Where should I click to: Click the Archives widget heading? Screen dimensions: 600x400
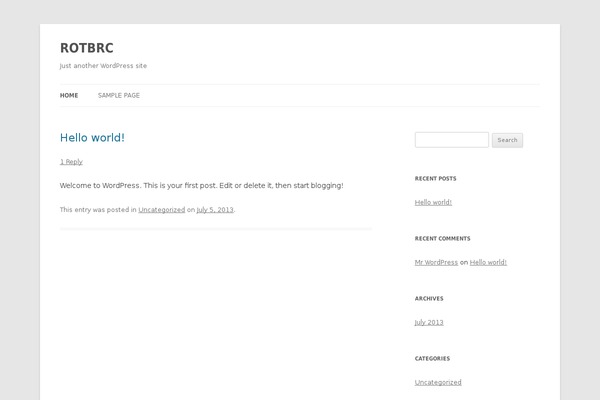(x=429, y=298)
